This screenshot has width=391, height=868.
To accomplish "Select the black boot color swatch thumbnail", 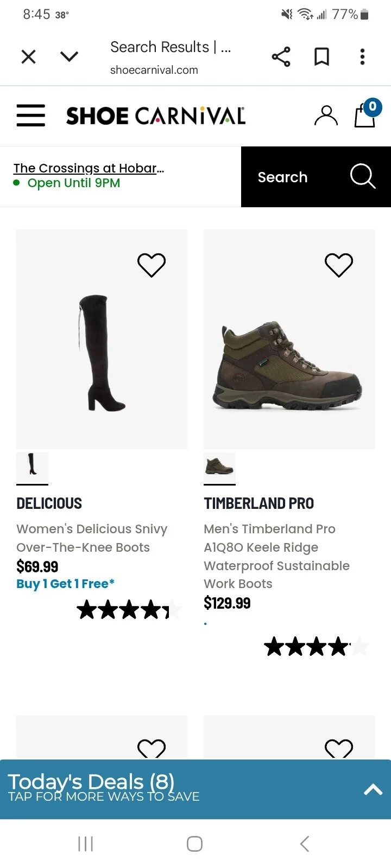I will [x=32, y=465].
